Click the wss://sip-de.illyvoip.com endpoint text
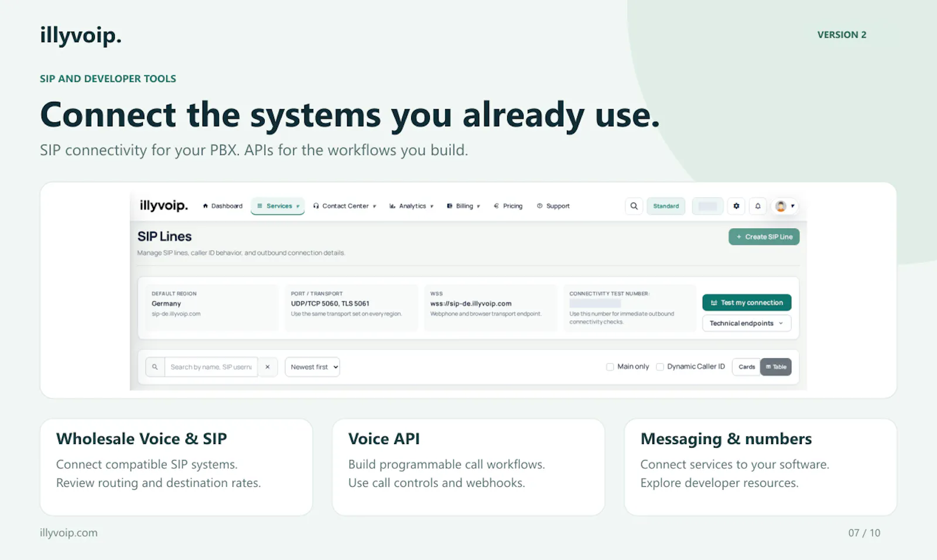 (471, 304)
